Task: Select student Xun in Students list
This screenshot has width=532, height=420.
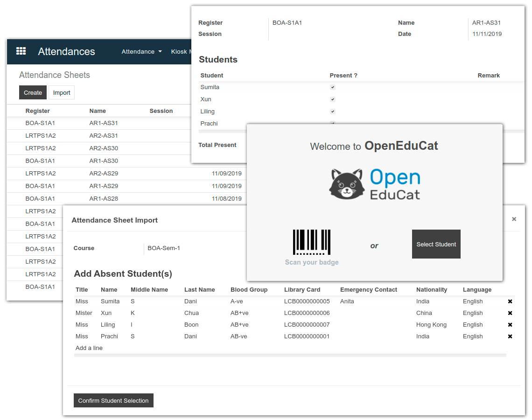Action: click(x=206, y=99)
